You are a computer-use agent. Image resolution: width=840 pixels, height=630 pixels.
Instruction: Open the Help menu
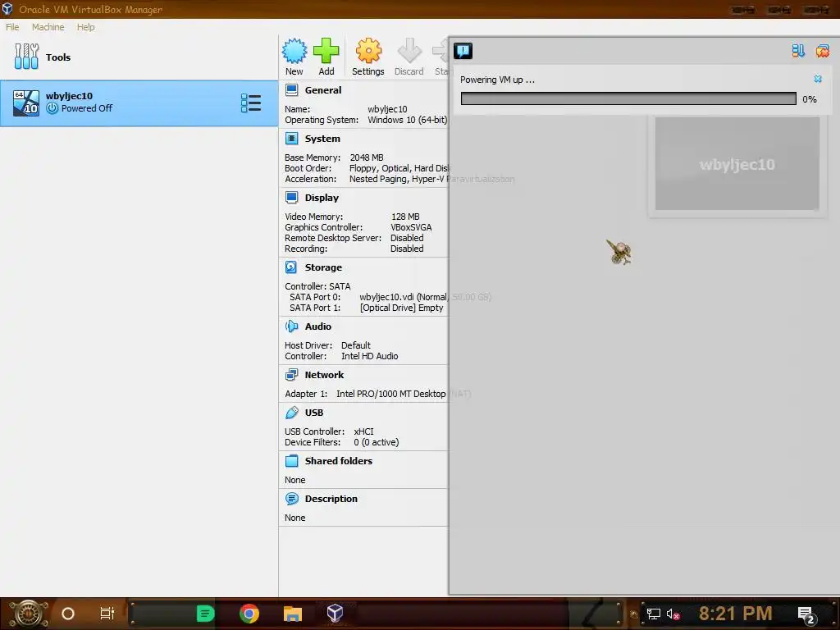[85, 27]
